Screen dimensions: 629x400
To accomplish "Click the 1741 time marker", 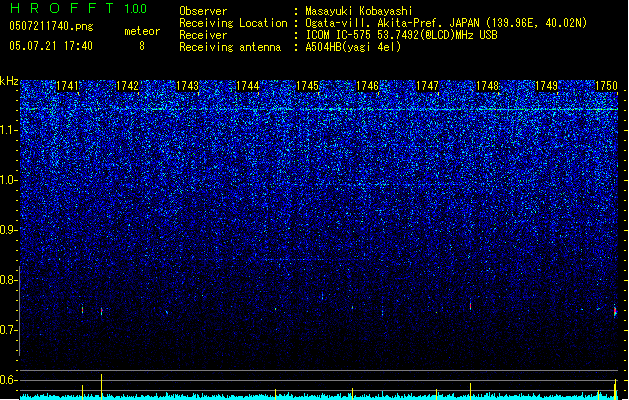I will click(67, 86).
